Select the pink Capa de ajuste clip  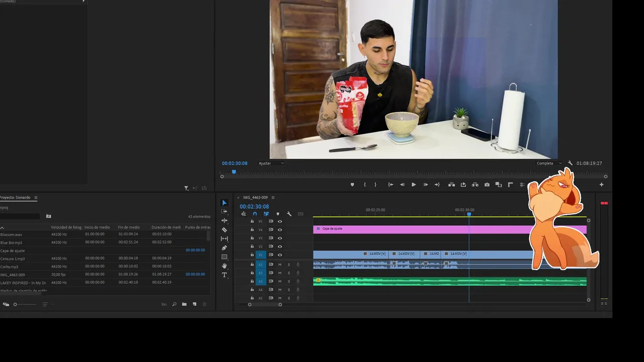(450, 229)
